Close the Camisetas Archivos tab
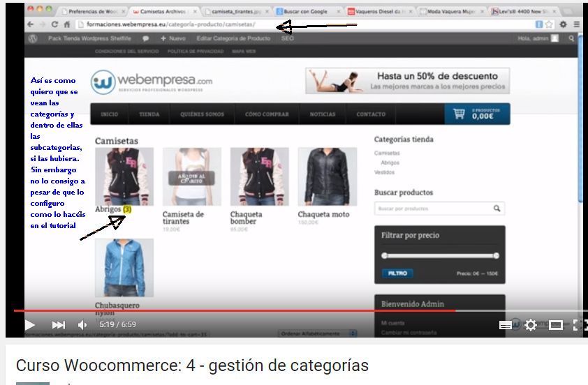588x385 pixels. click(x=195, y=12)
